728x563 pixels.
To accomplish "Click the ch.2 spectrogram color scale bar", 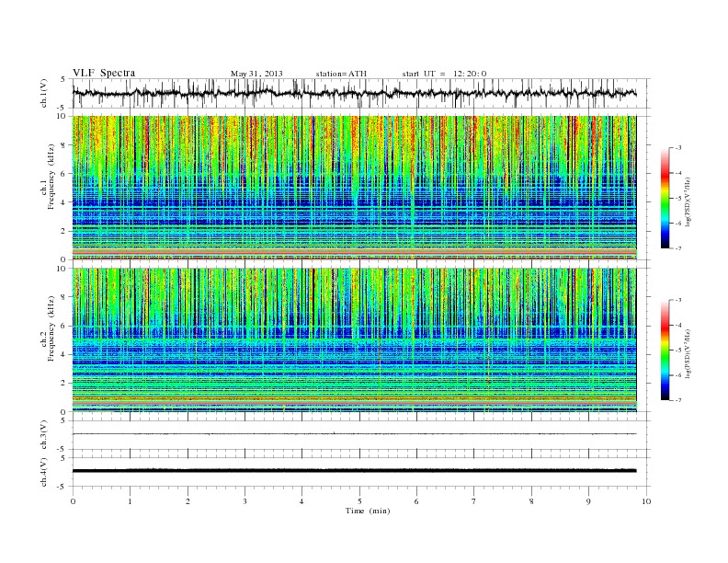I will point(665,350).
